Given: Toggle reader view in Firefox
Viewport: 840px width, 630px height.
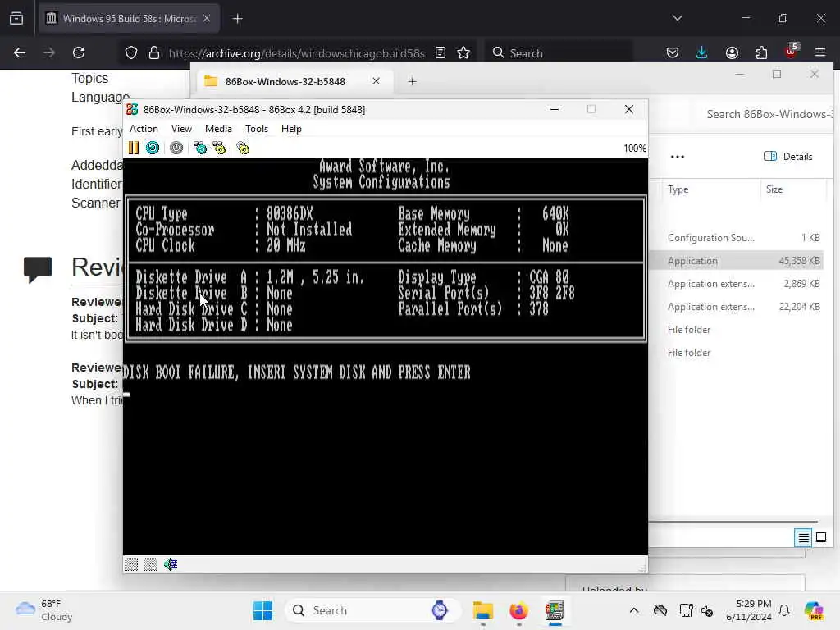Looking at the screenshot, I should tap(441, 52).
